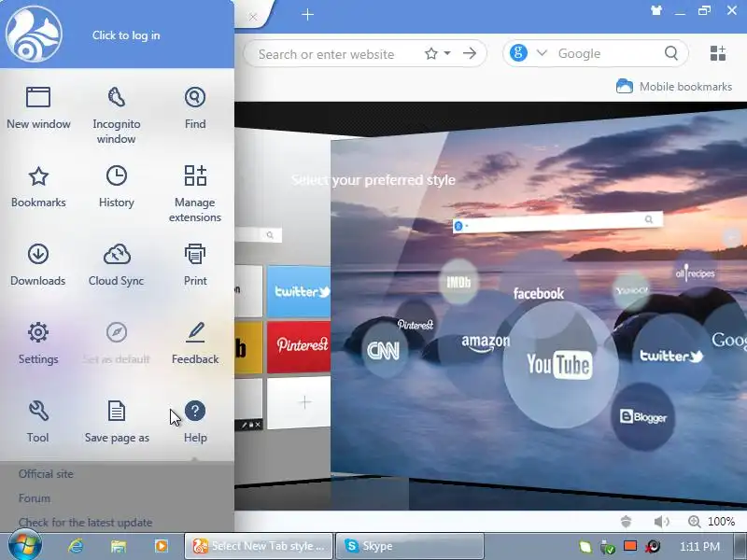Click the twitter bubble in sunset preview
This screenshot has width=747, height=560.
tap(670, 357)
